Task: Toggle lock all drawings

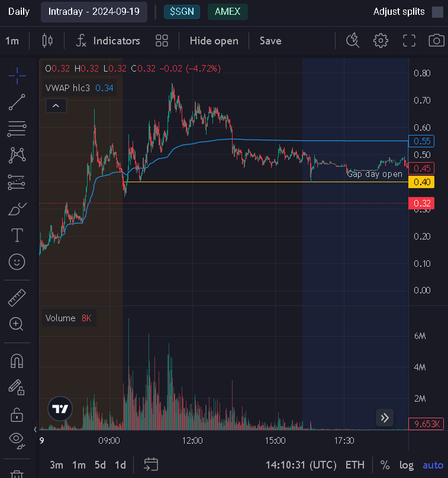Action: coord(17,415)
